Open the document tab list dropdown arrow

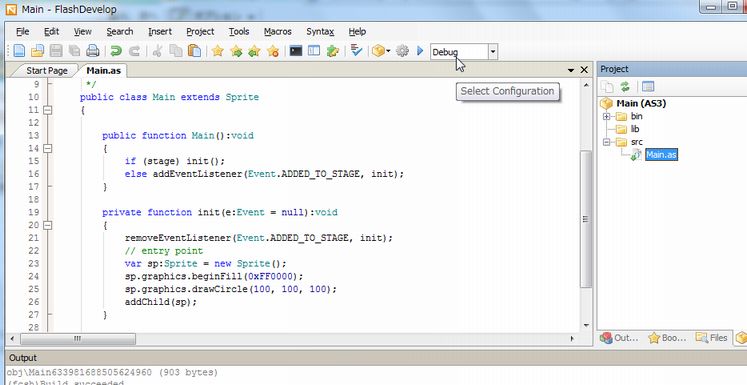571,71
